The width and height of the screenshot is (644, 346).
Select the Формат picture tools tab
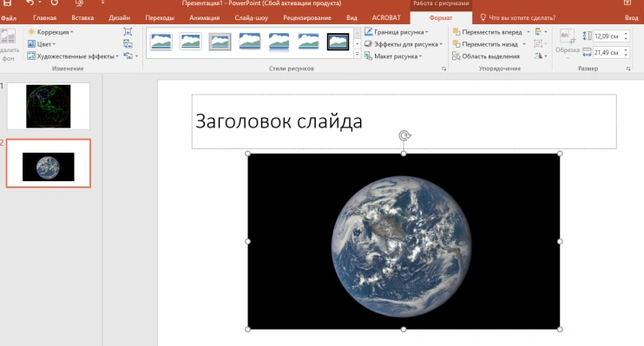[x=441, y=17]
